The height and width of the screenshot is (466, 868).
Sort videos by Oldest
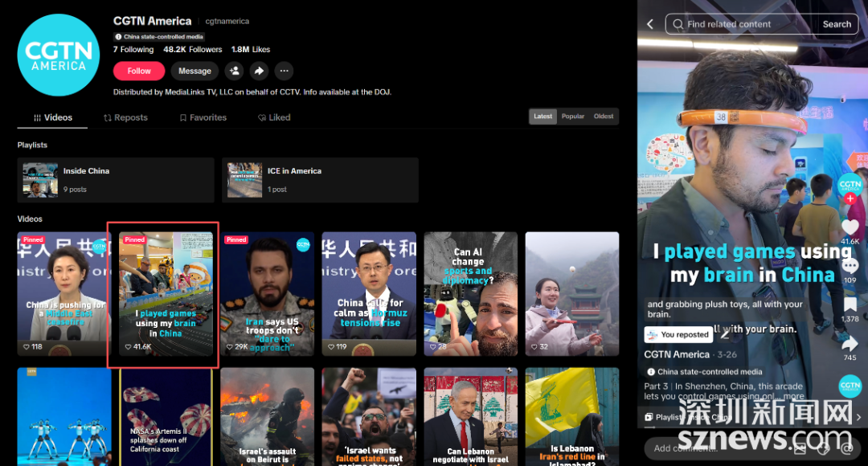tap(604, 117)
